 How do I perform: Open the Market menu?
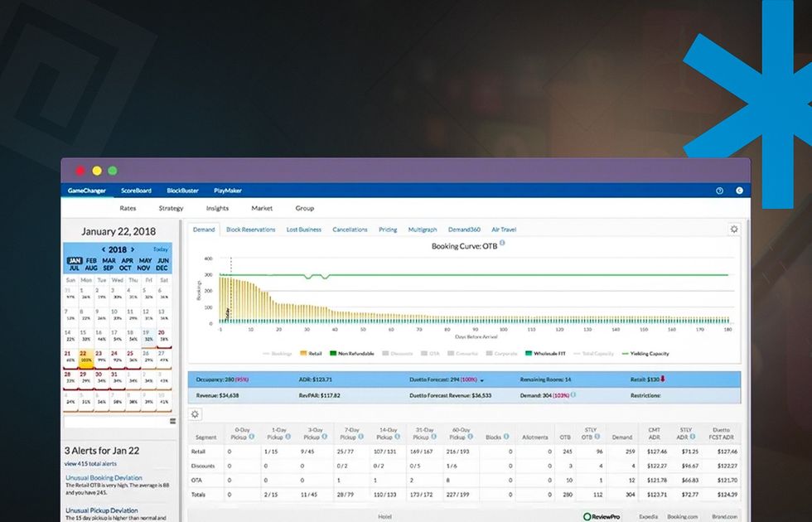262,208
